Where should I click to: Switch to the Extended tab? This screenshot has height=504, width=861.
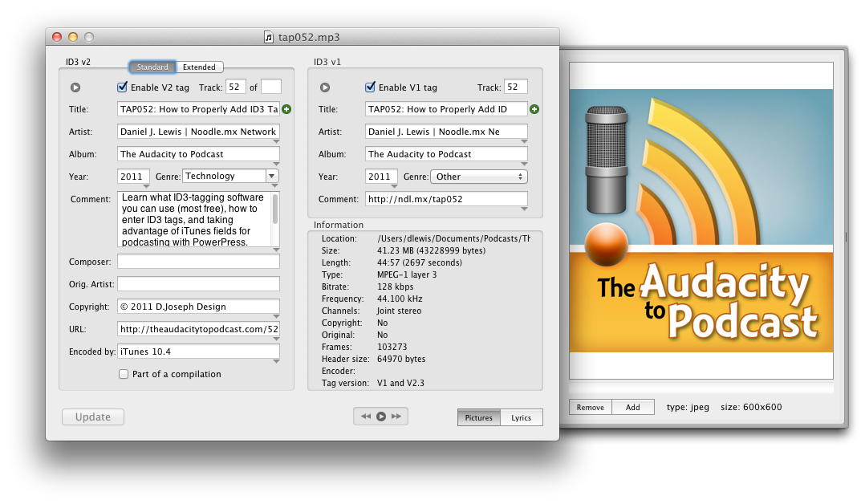pyautogui.click(x=199, y=67)
